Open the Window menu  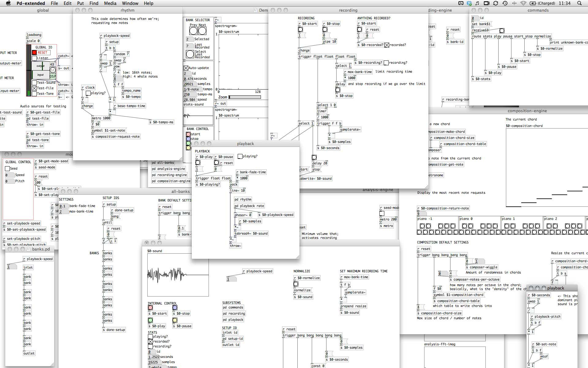point(130,3)
